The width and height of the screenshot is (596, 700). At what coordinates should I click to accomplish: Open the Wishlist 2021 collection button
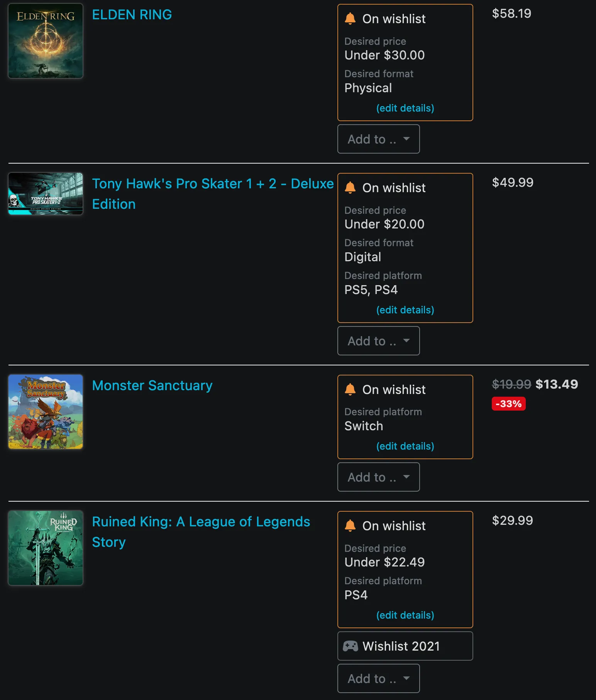pyautogui.click(x=405, y=646)
